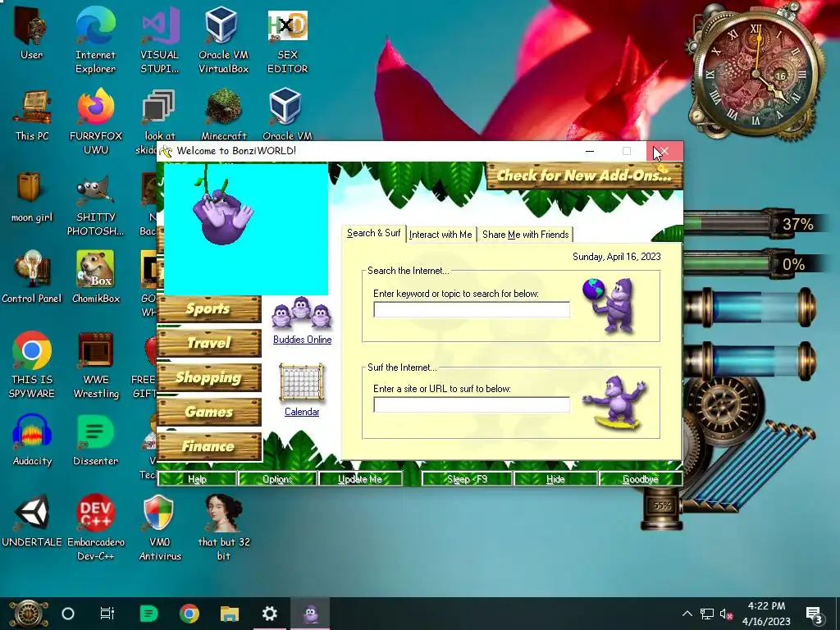The height and width of the screenshot is (630, 840).
Task: Click Bonzi holding globe image
Action: [x=609, y=304]
